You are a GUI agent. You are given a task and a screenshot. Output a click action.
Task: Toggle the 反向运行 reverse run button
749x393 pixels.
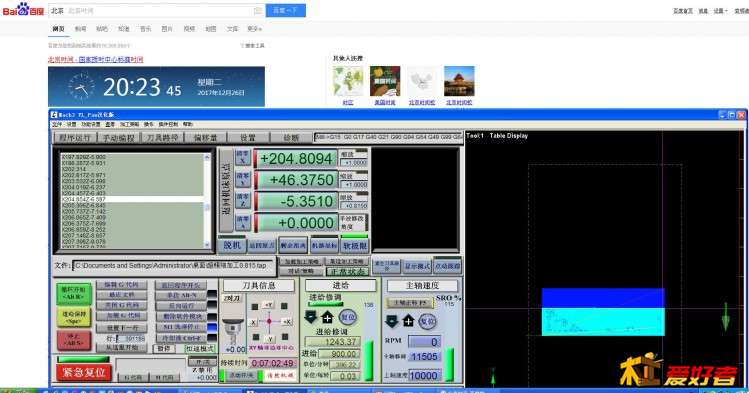point(182,306)
